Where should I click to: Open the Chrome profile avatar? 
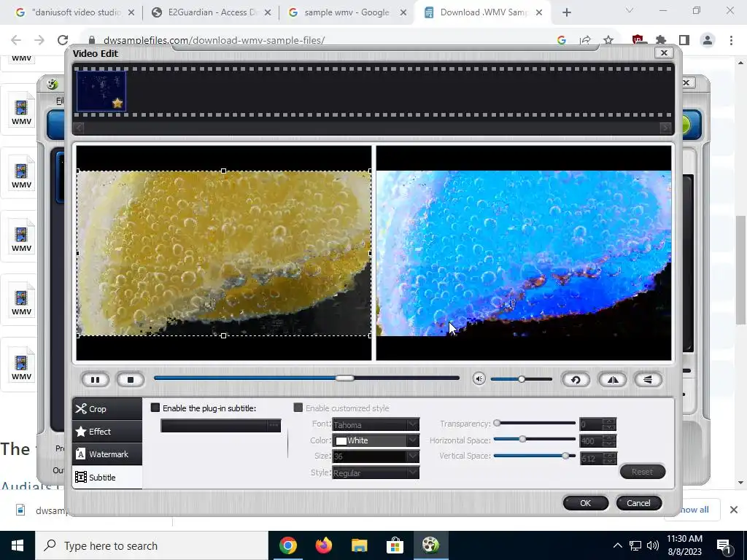(708, 41)
